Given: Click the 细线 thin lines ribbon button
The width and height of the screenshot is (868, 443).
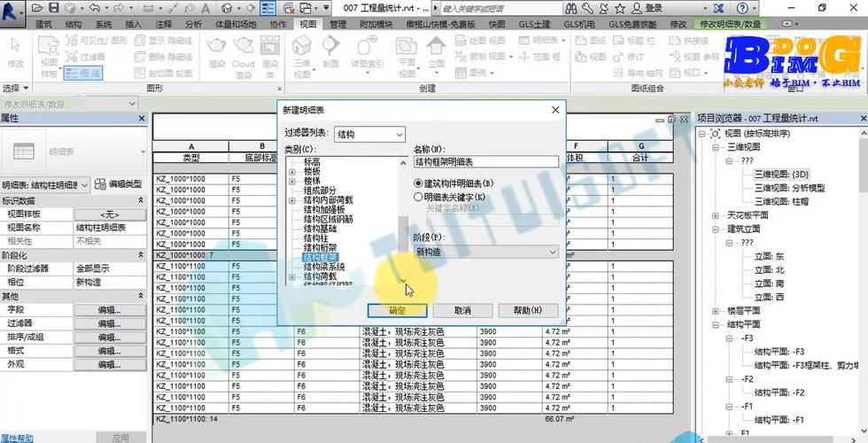Looking at the screenshot, I should click(83, 73).
